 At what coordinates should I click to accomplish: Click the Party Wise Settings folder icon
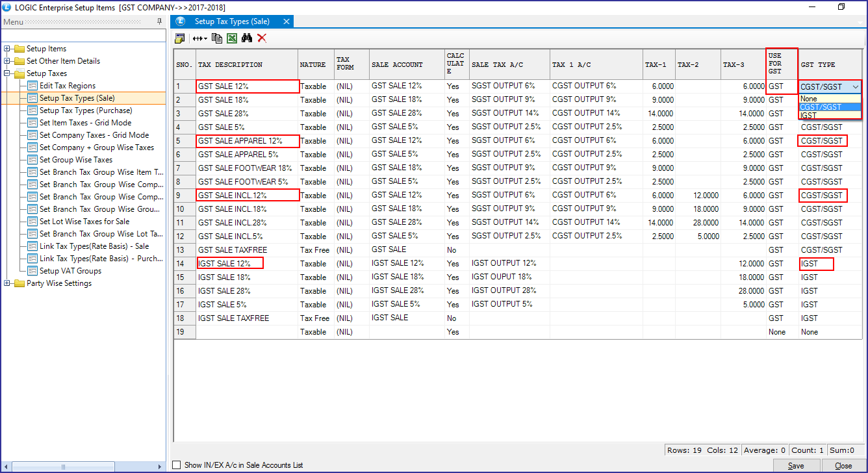tap(19, 283)
